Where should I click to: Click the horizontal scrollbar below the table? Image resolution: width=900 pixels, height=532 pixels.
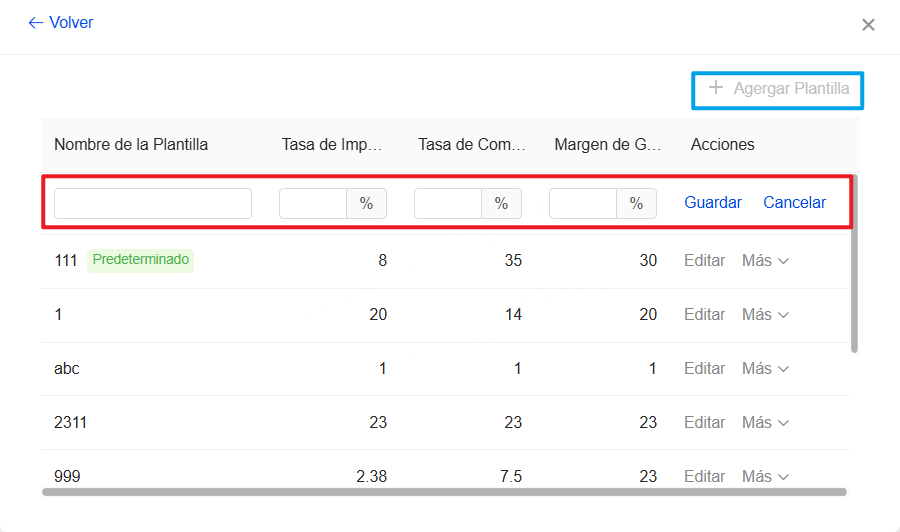click(444, 492)
